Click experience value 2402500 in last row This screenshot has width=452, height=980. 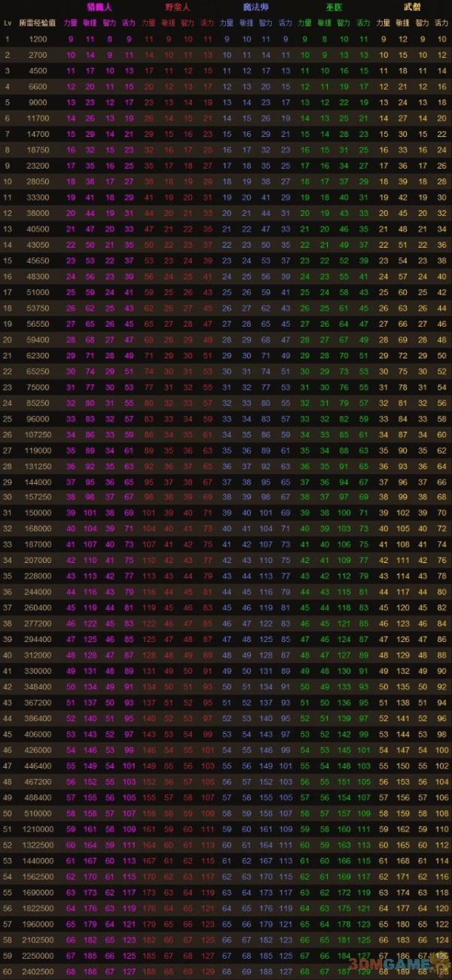click(x=38, y=971)
